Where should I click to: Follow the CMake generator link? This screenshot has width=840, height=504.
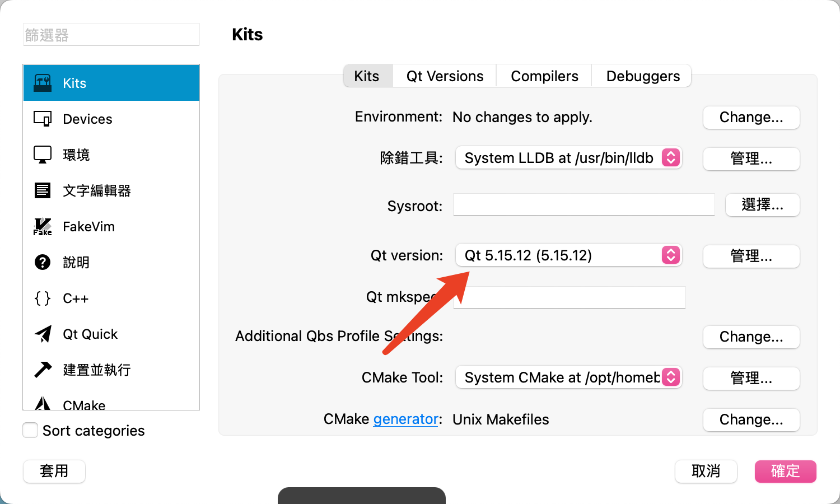[405, 419]
